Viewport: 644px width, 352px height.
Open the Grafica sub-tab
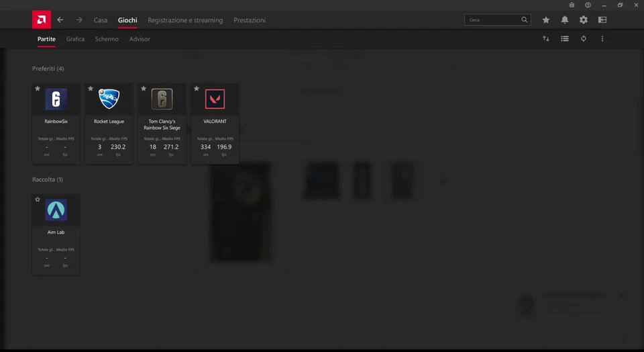coord(75,39)
